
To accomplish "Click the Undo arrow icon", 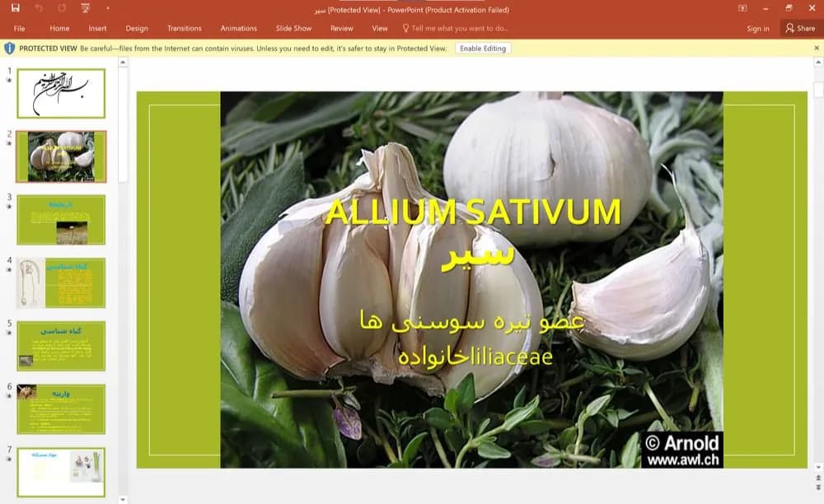I will pyautogui.click(x=39, y=8).
